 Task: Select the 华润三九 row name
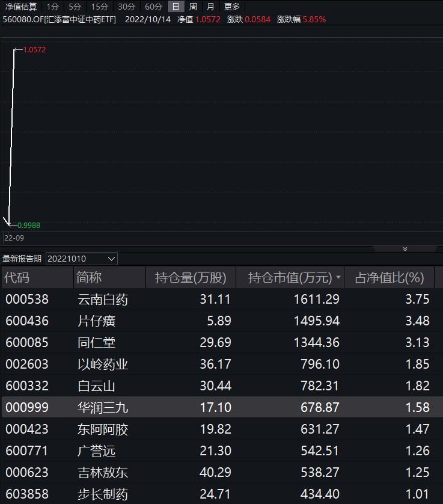click(x=103, y=408)
